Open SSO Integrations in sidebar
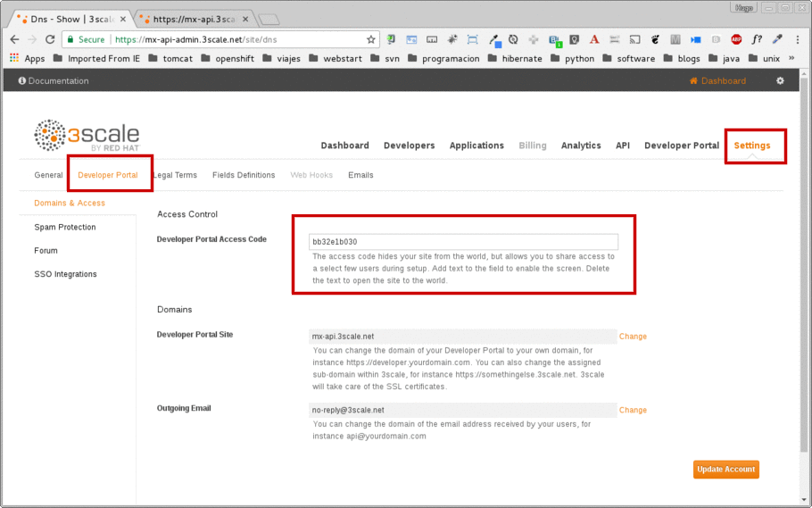The width and height of the screenshot is (812, 508). [65, 274]
